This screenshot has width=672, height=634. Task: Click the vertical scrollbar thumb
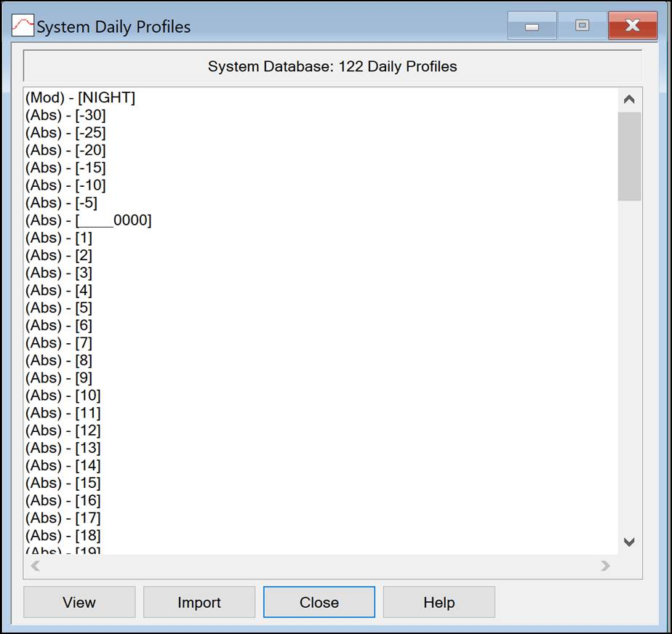[x=630, y=156]
